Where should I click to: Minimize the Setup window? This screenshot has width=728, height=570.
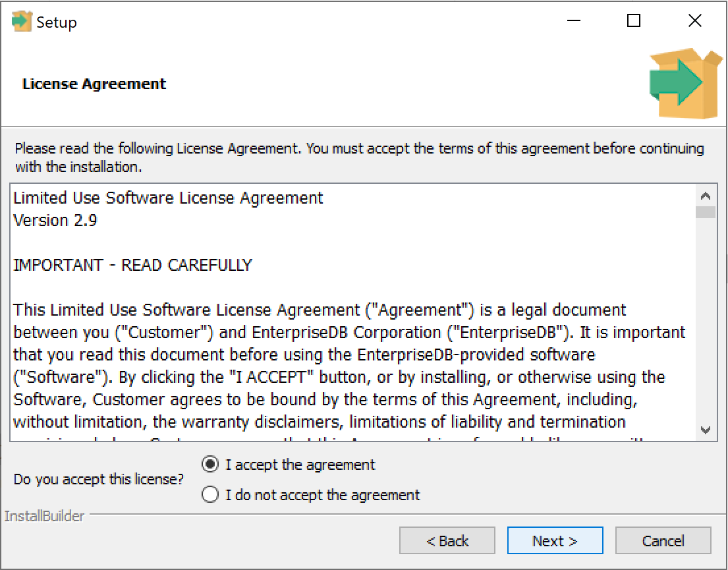574,21
